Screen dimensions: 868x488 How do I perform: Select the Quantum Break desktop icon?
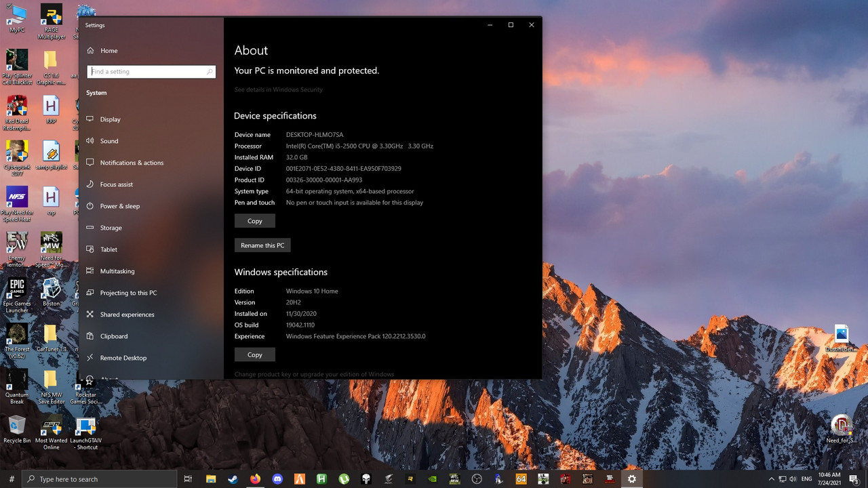click(x=17, y=387)
